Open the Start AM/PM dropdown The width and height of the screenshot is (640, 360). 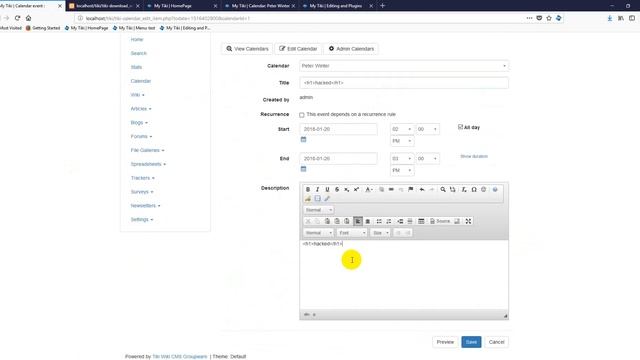click(x=402, y=141)
